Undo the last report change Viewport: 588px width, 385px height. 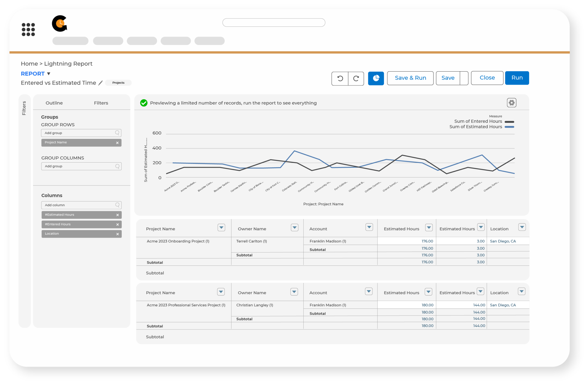pos(340,78)
